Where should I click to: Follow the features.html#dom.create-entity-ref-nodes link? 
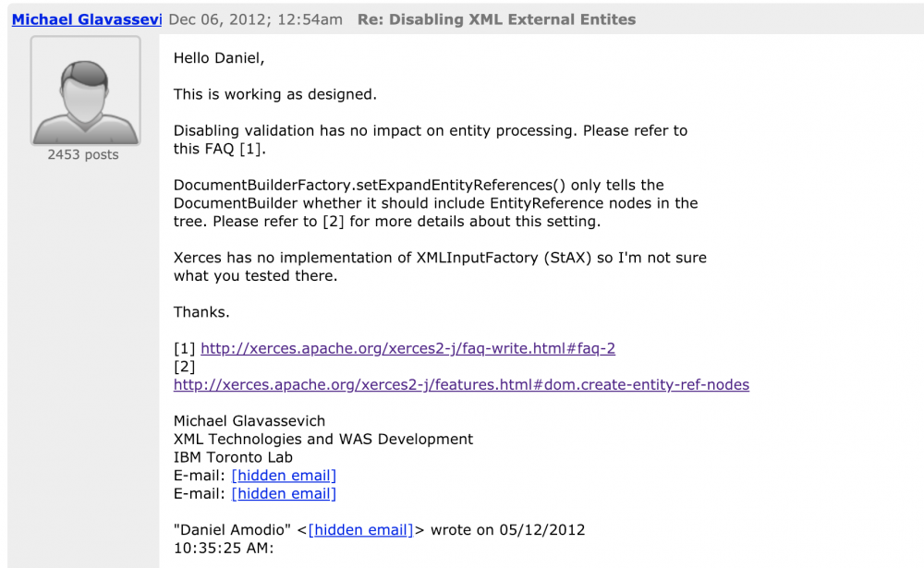[x=461, y=385]
